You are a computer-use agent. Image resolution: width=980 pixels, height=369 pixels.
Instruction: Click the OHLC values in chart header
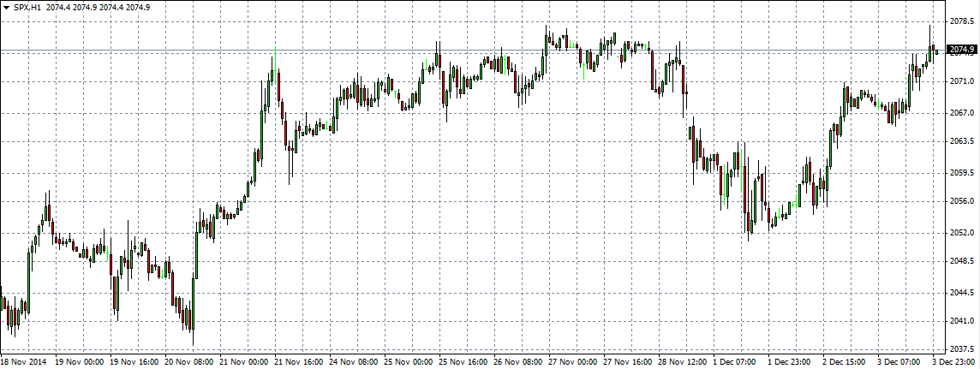[99, 6]
